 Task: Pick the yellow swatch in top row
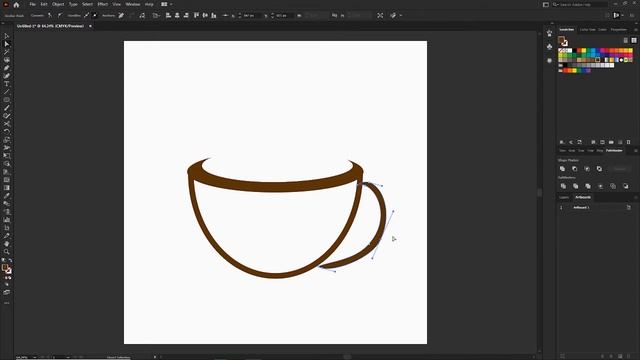[584, 51]
